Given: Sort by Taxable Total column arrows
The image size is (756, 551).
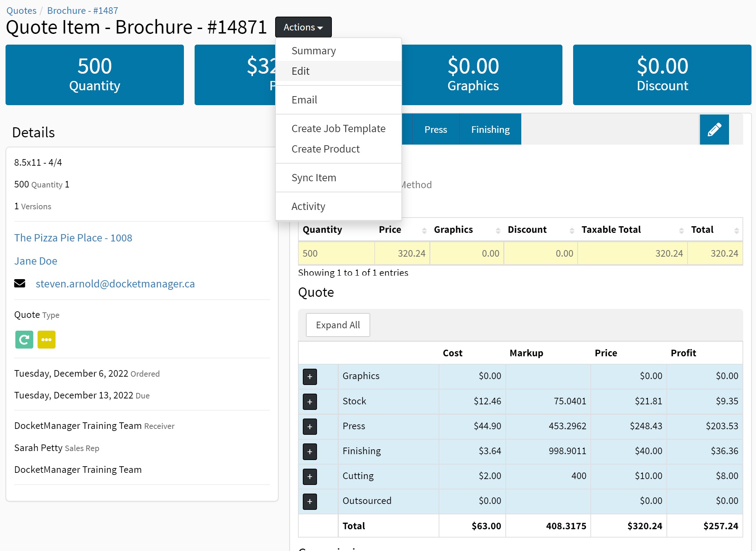Looking at the screenshot, I should point(681,230).
